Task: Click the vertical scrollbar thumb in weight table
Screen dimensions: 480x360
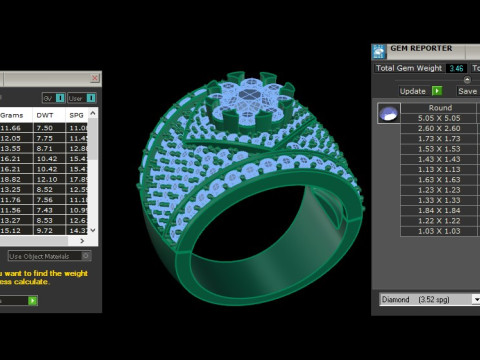Action: coord(93,139)
